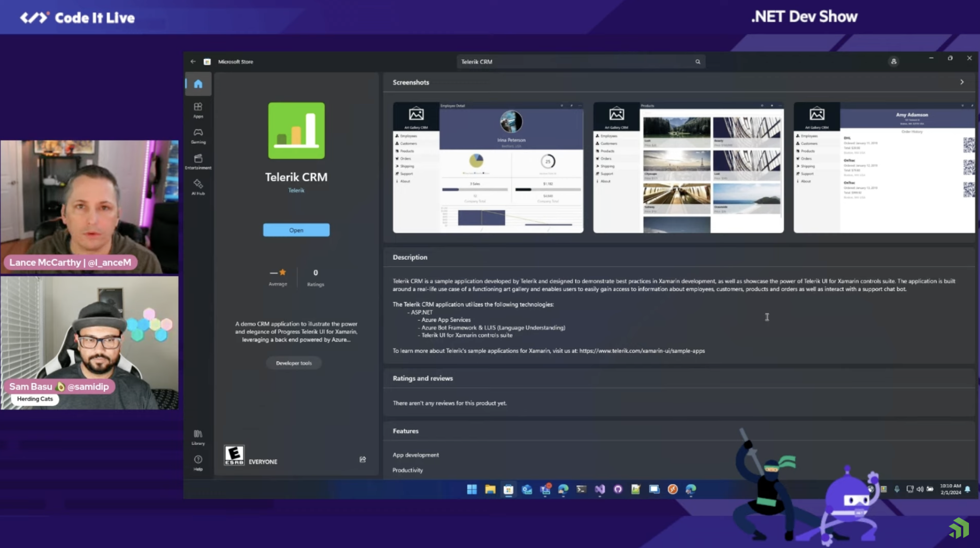The width and height of the screenshot is (980, 548).
Task: Open the Library in sidebar
Action: [198, 437]
